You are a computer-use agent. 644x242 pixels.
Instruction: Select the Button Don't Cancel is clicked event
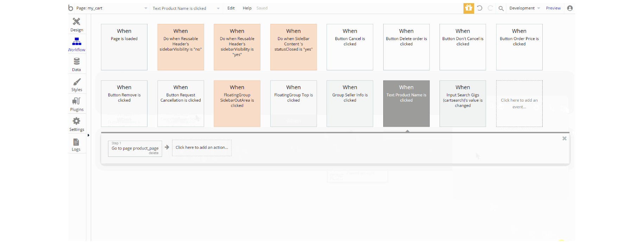tap(463, 47)
